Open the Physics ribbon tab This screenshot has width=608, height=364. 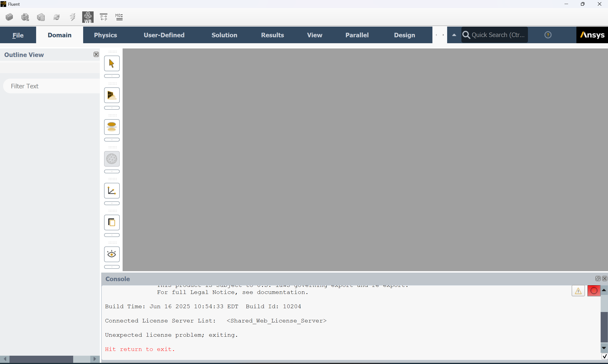105,35
